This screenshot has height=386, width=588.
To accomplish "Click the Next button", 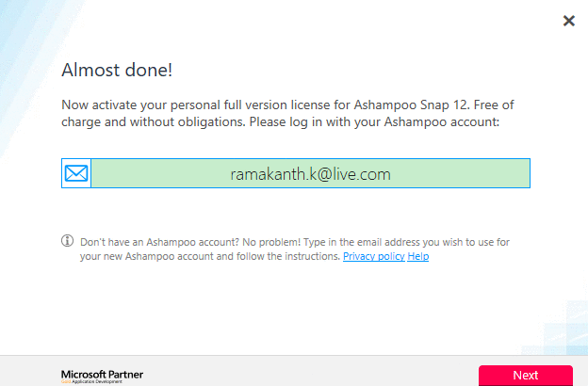I will click(525, 375).
